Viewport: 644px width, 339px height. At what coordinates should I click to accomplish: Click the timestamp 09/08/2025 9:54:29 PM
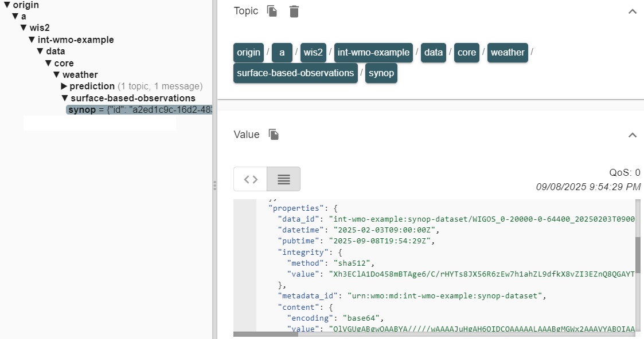tap(588, 187)
